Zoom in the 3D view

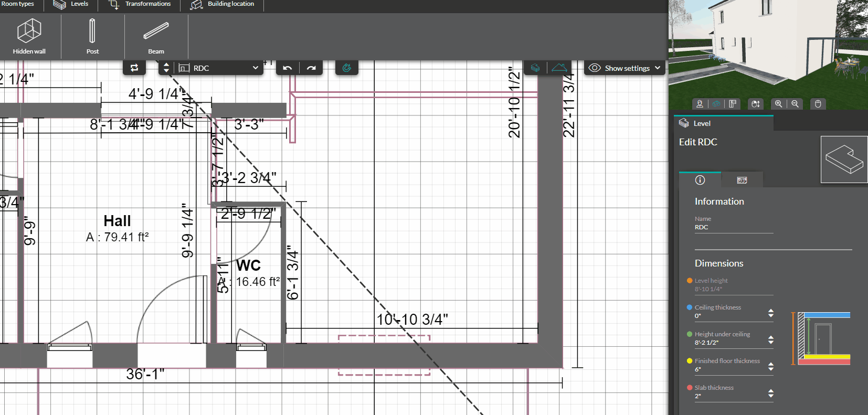click(779, 104)
